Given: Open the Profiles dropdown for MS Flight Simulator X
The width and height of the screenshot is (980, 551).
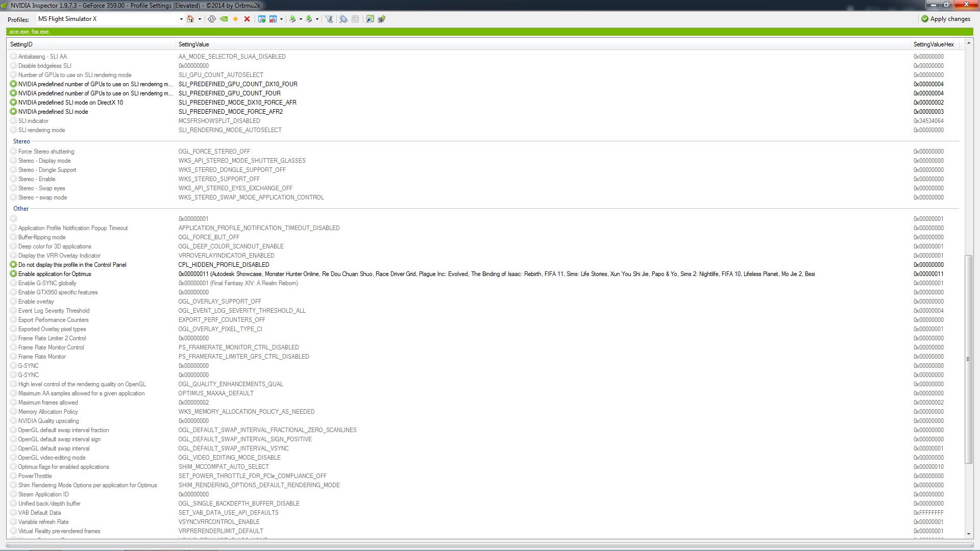Looking at the screenshot, I should [181, 19].
